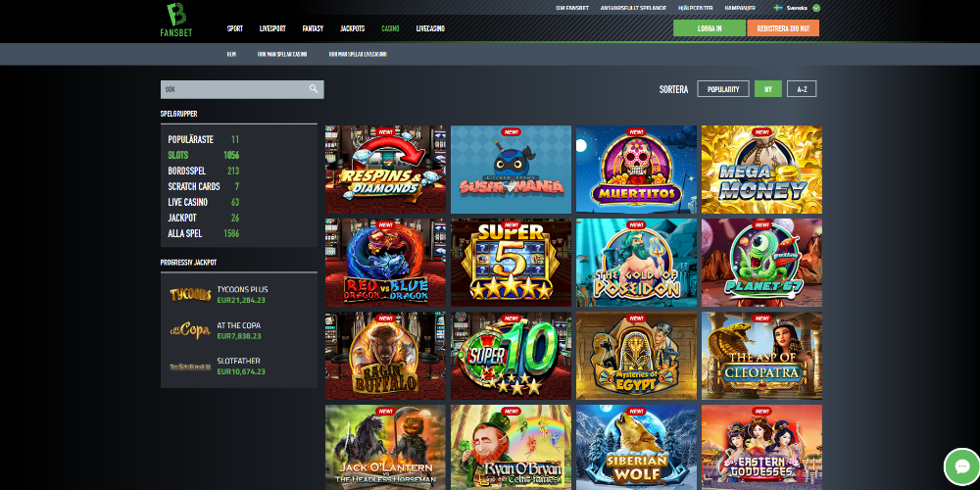Image resolution: width=980 pixels, height=490 pixels.
Task: Click the EUR21,284.23 jackpot amount
Action: (x=241, y=300)
